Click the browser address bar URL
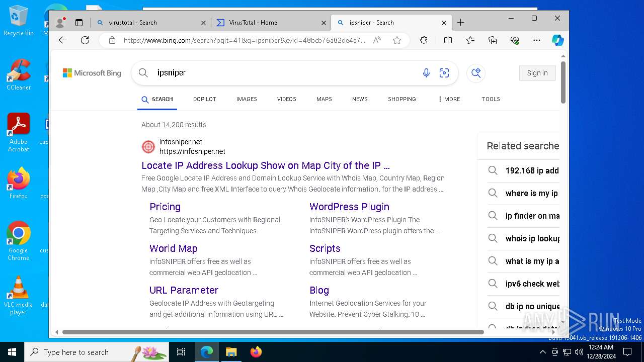The image size is (644, 362). point(245,40)
